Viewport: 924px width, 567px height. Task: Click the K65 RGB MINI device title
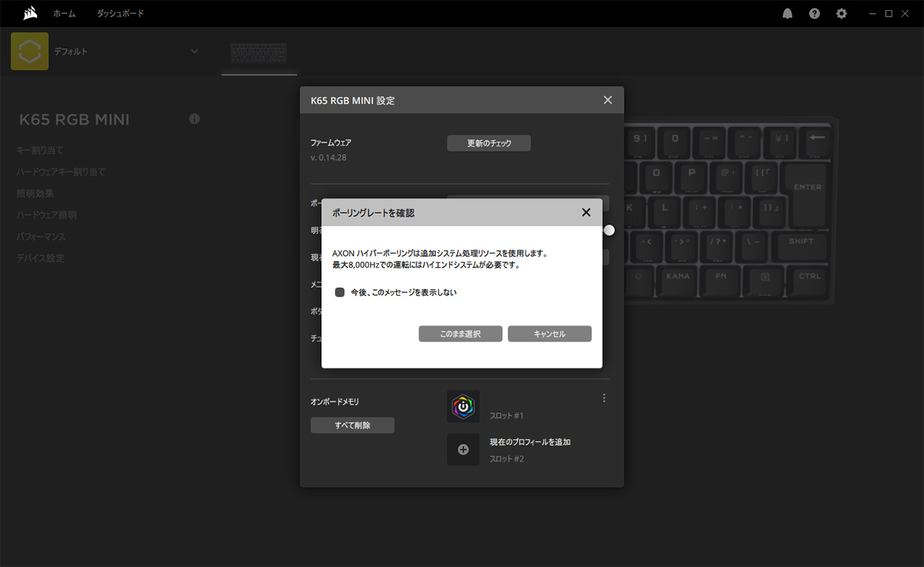(x=74, y=120)
